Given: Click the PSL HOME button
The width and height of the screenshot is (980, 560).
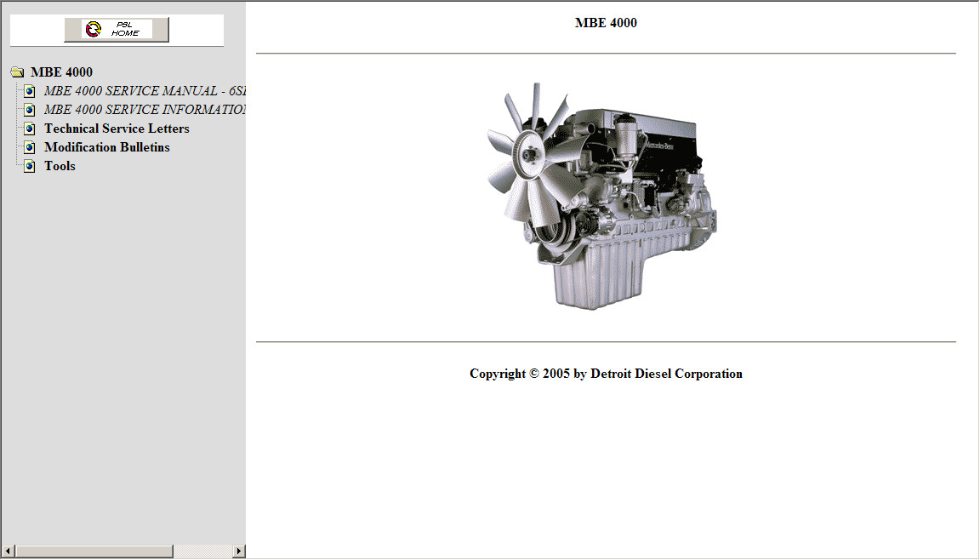Looking at the screenshot, I should tap(117, 30).
